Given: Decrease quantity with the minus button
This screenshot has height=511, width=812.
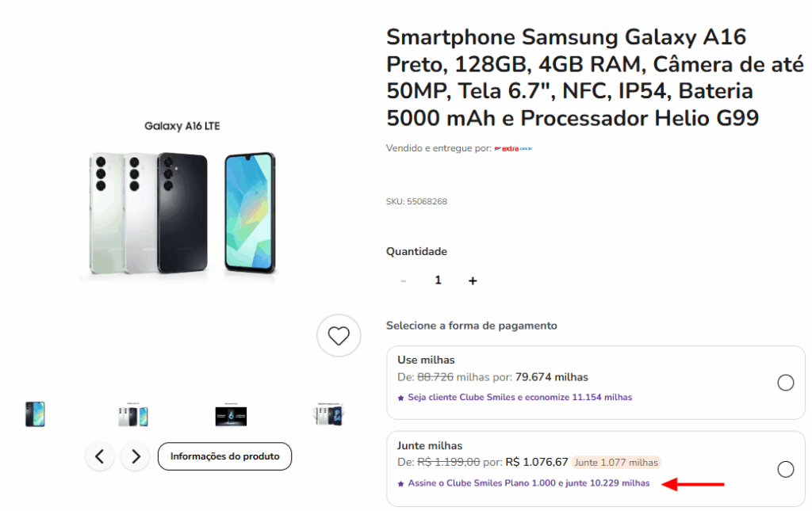Looking at the screenshot, I should pyautogui.click(x=404, y=280).
